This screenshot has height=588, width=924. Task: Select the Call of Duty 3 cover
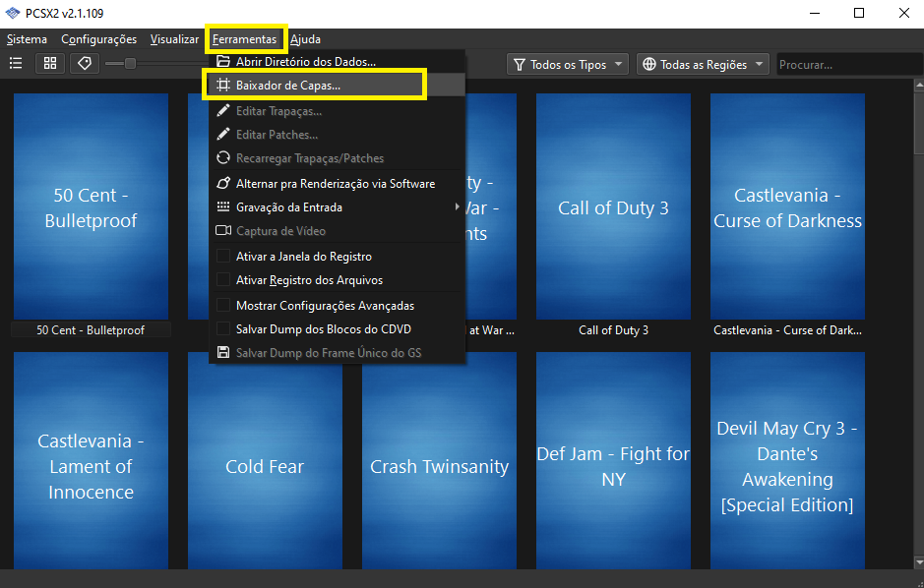613,207
